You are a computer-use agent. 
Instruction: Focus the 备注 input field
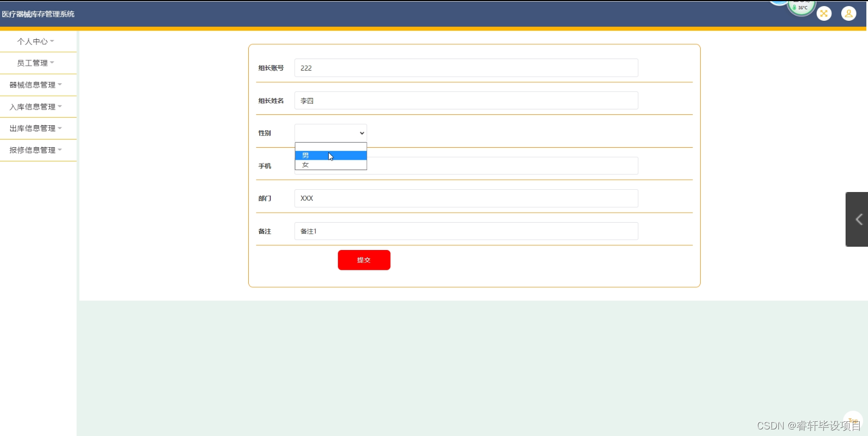(466, 231)
